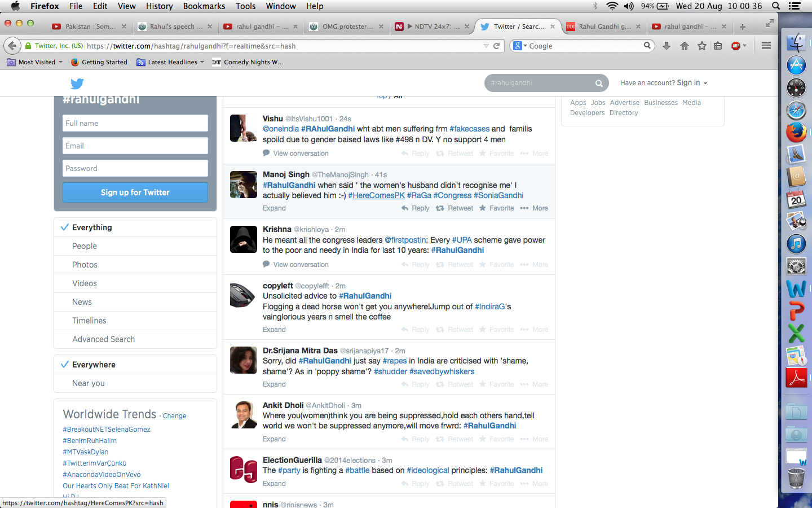Open the Bookmarks menu in menu bar
The height and width of the screenshot is (508, 812).
pyautogui.click(x=204, y=6)
